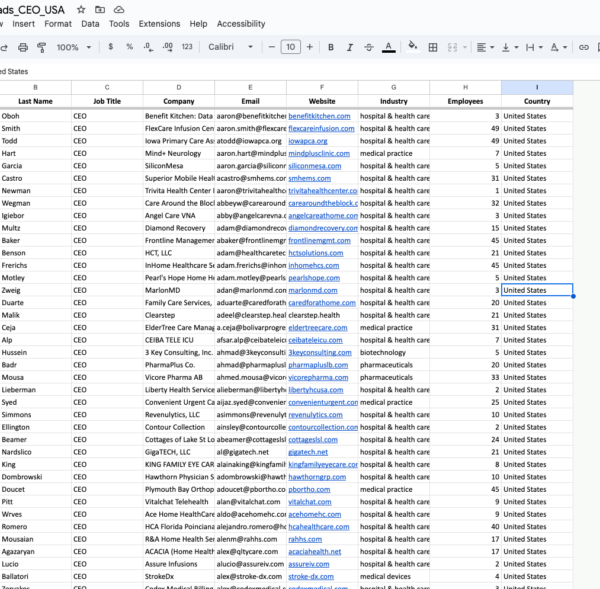This screenshot has width=600, height=589.
Task: Select the Employees header cell
Action: pyautogui.click(x=465, y=101)
